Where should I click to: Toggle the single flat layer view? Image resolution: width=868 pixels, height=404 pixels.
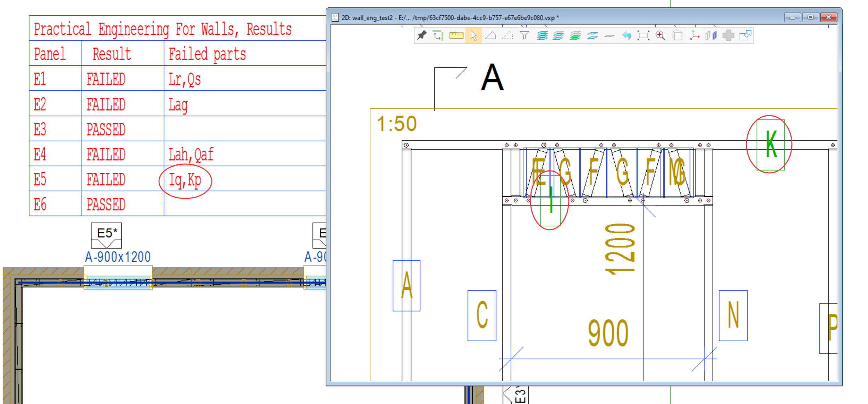(609, 35)
